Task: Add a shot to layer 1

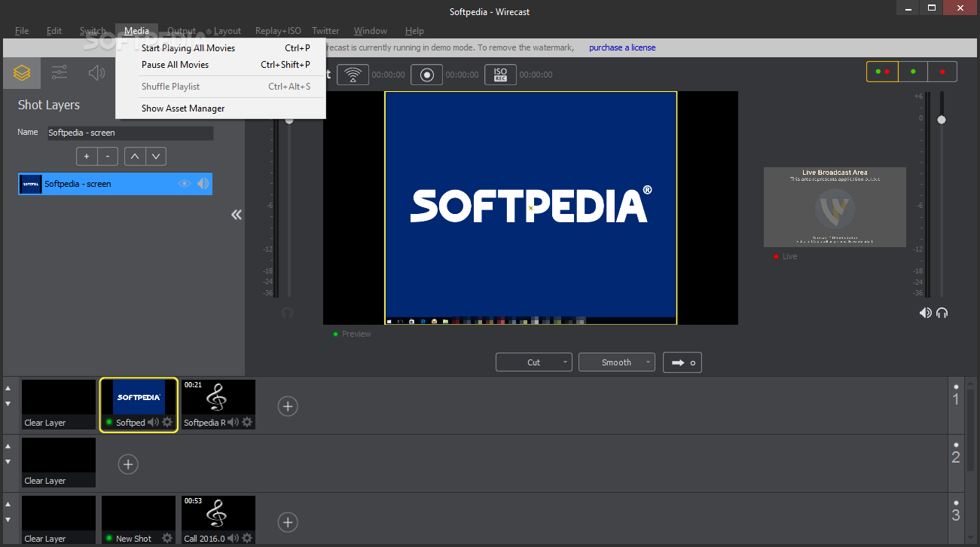Action: click(288, 406)
